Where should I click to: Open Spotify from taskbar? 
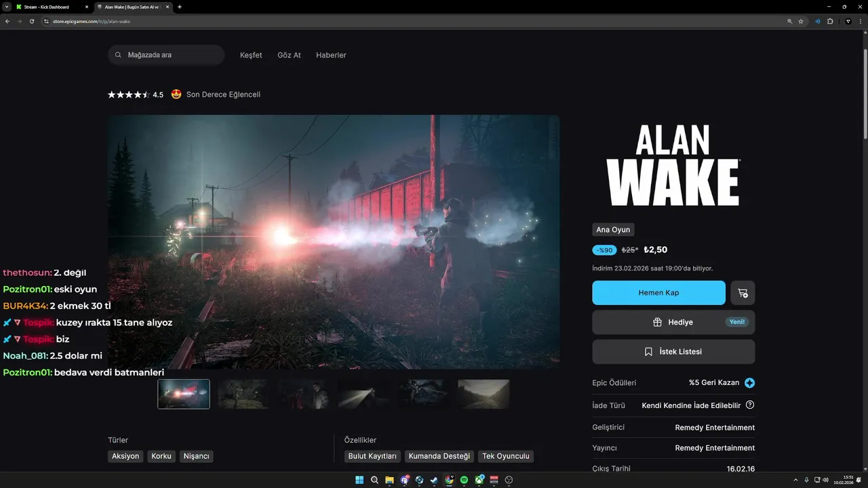pyautogui.click(x=464, y=480)
